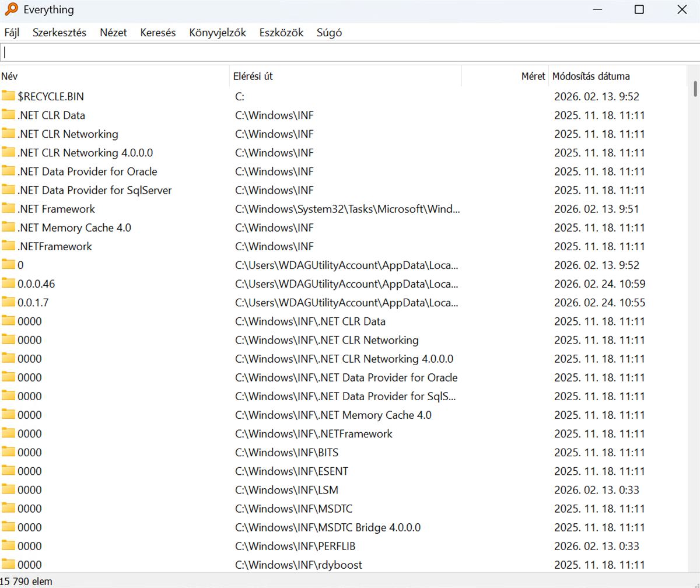
Task: Select the 0000 entry in C:\Windows\INF\BITS
Action: 30,452
